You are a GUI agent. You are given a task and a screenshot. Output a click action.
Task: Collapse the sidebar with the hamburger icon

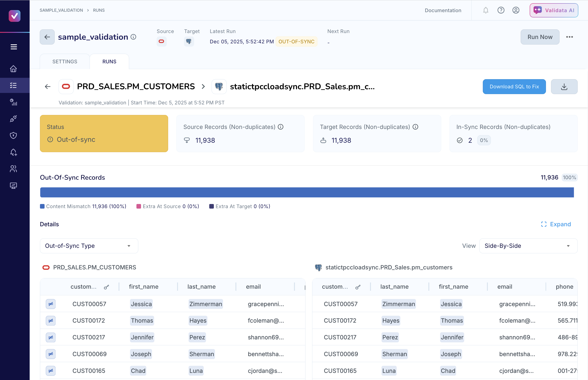click(14, 47)
